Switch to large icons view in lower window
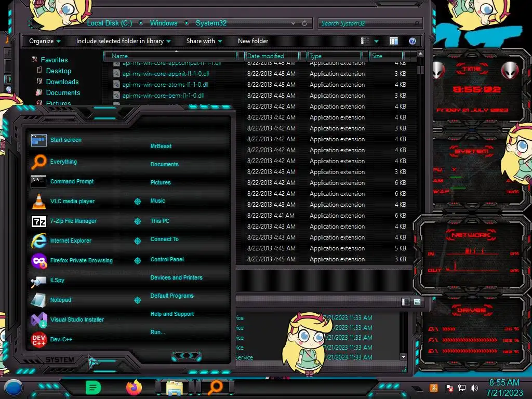532x399 pixels. pyautogui.click(x=417, y=302)
